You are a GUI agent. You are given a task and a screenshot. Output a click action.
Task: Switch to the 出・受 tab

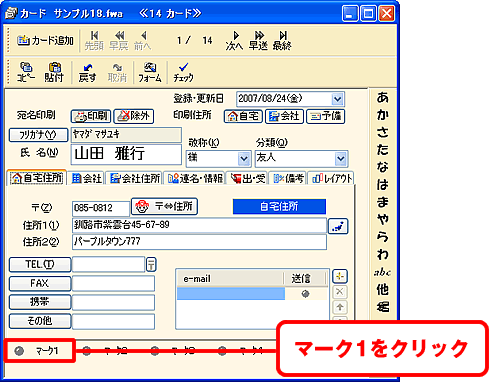click(248, 179)
